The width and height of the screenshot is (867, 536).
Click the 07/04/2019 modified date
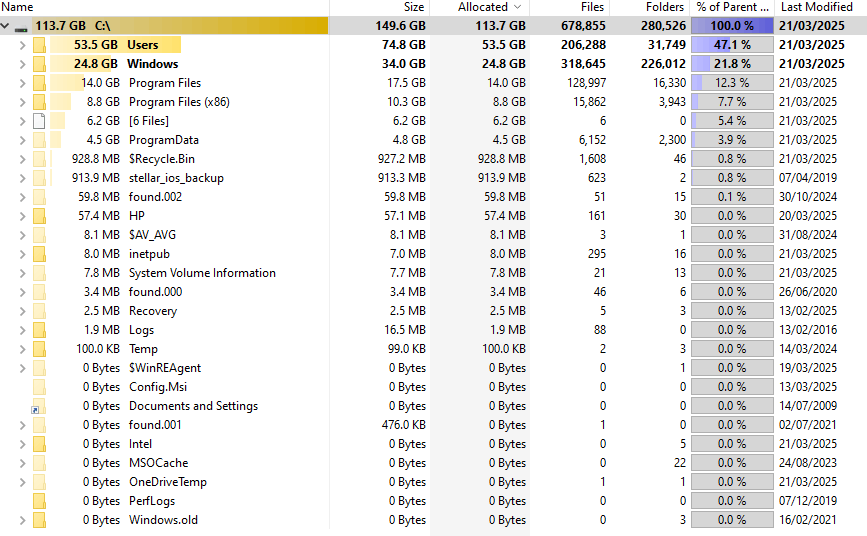[x=808, y=178]
